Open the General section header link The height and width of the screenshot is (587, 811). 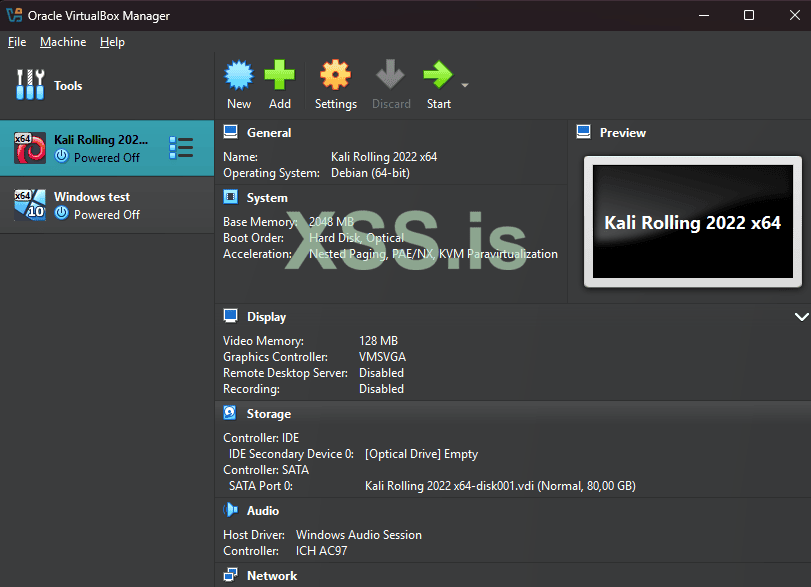click(269, 133)
